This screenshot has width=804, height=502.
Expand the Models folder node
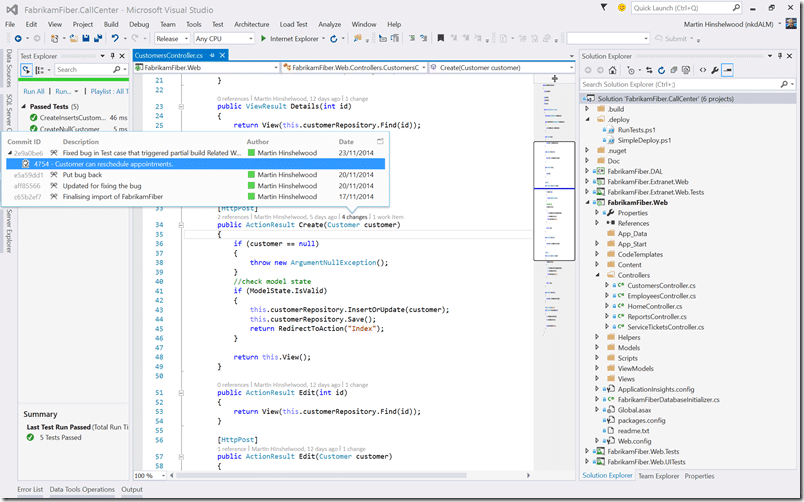point(597,348)
